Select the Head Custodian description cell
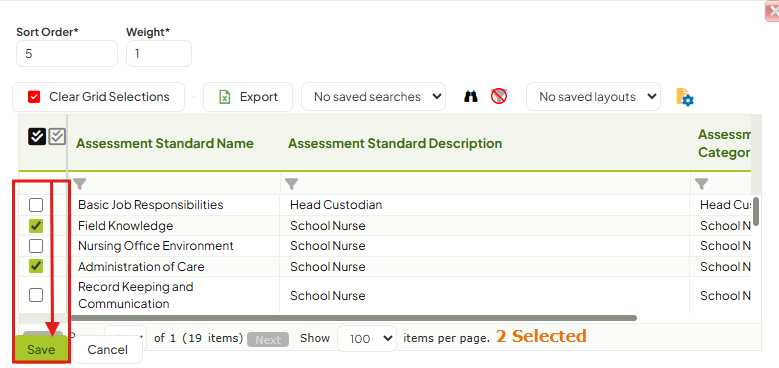Screen dimensions: 779x368 click(484, 205)
